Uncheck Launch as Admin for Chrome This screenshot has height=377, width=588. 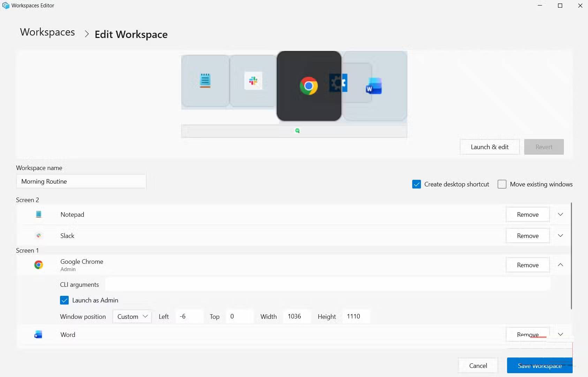click(x=64, y=300)
